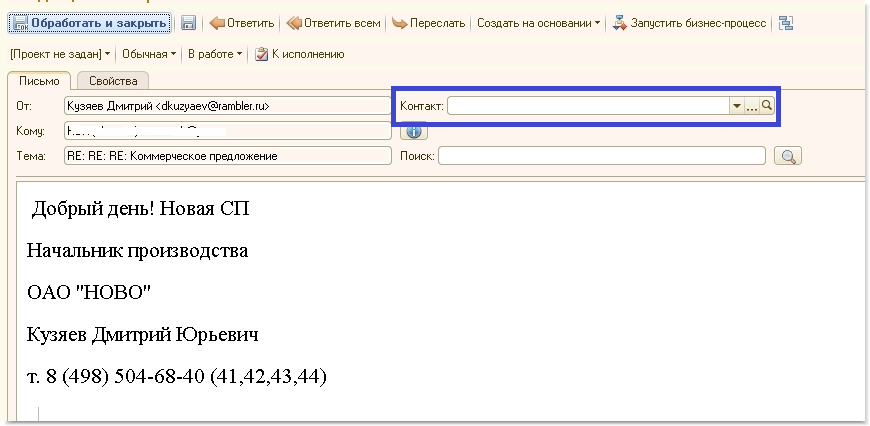The image size is (870, 426).
Task: Open the 'В работе' status dropdown
Action: point(215,53)
